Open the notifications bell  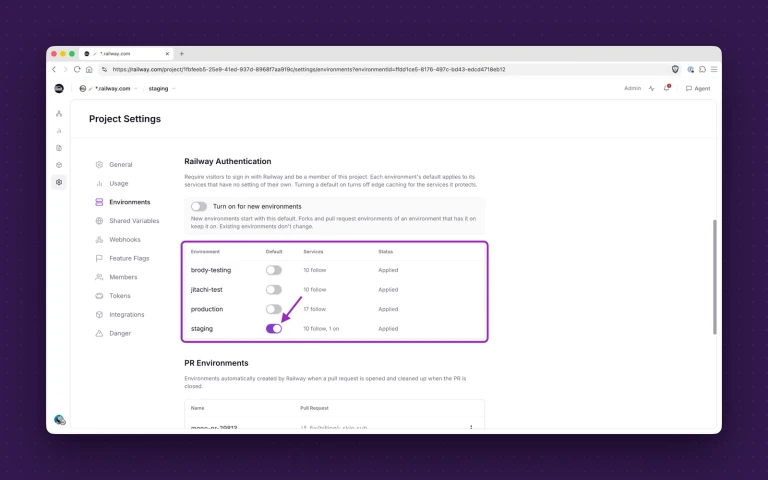click(667, 88)
